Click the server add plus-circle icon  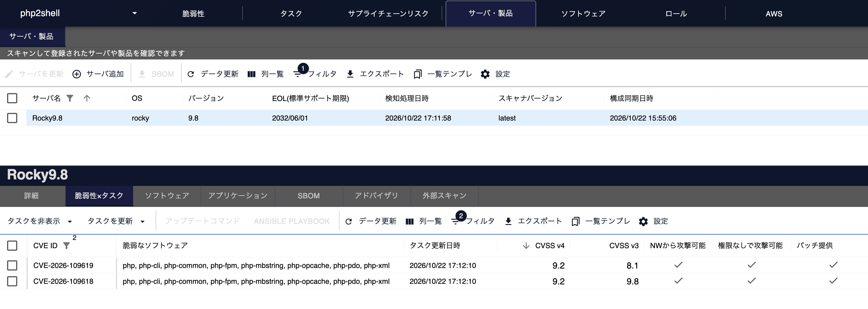[77, 74]
